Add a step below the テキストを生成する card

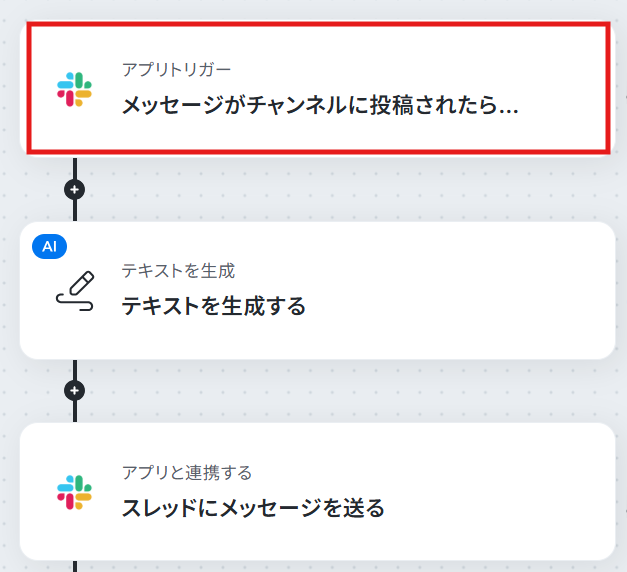coord(74,390)
